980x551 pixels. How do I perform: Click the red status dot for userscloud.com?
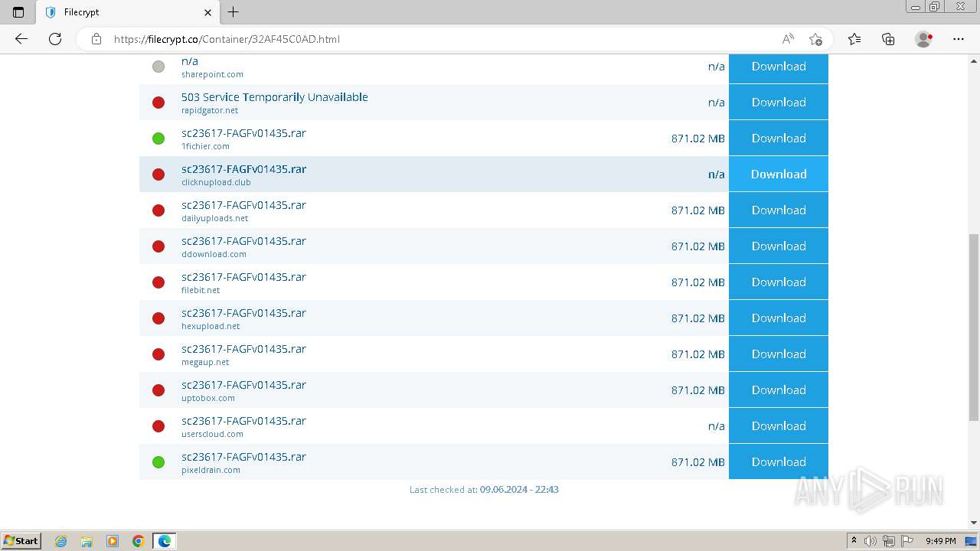click(x=158, y=426)
